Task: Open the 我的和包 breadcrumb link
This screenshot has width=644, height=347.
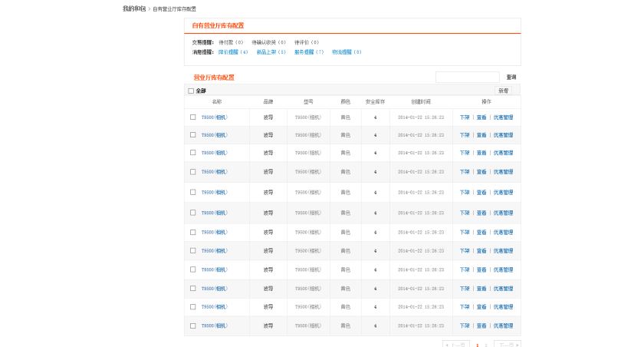Action: click(134, 8)
